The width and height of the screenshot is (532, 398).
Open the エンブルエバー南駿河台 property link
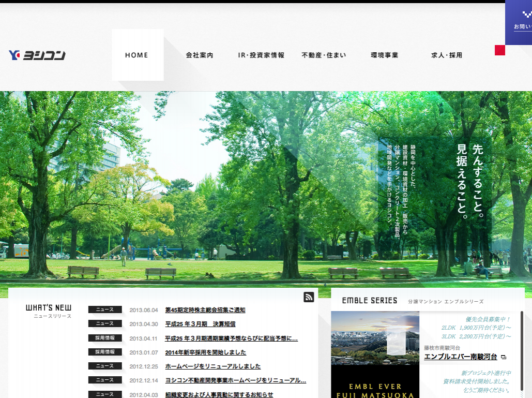tap(460, 357)
